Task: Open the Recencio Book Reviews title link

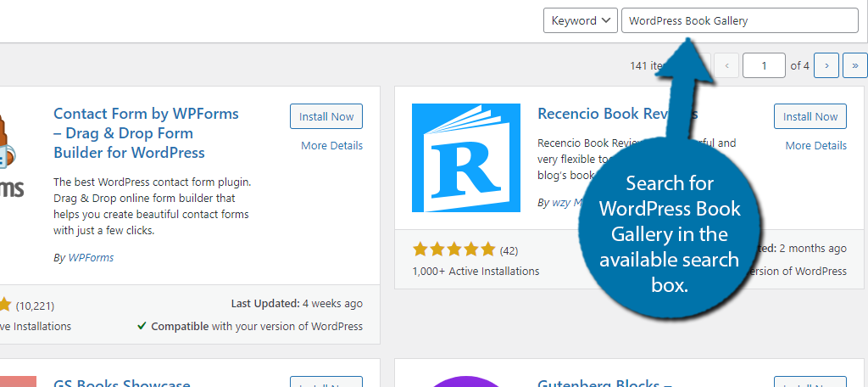Action: (x=617, y=114)
